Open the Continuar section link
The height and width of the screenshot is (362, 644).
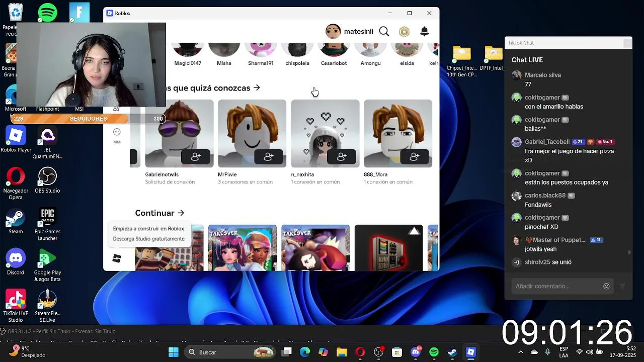[x=160, y=213]
